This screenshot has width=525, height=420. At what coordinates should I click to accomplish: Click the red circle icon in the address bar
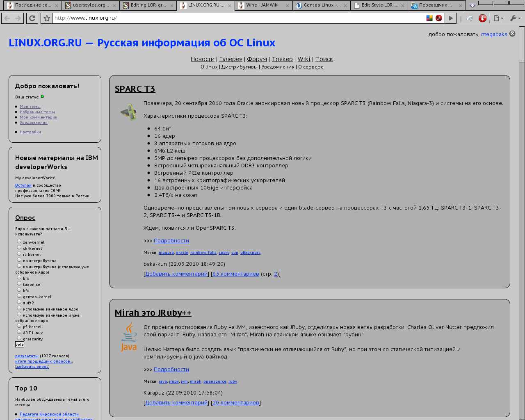(x=439, y=18)
